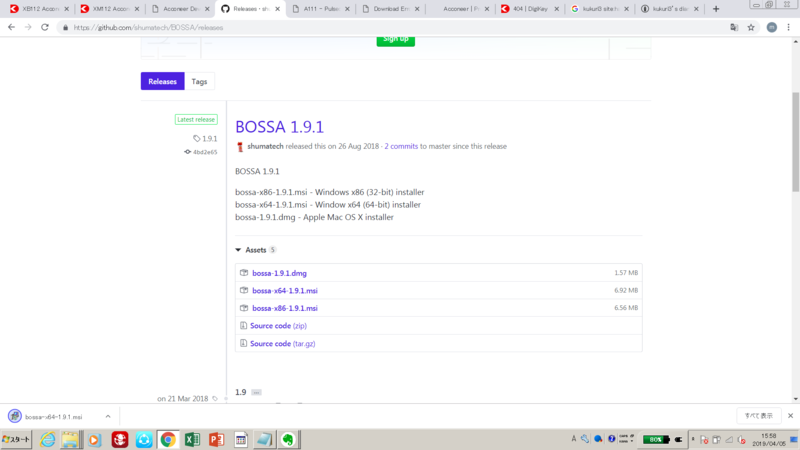Viewport: 800px width, 450px height.
Task: Switch to the kukur8 site Google tab
Action: click(x=601, y=9)
